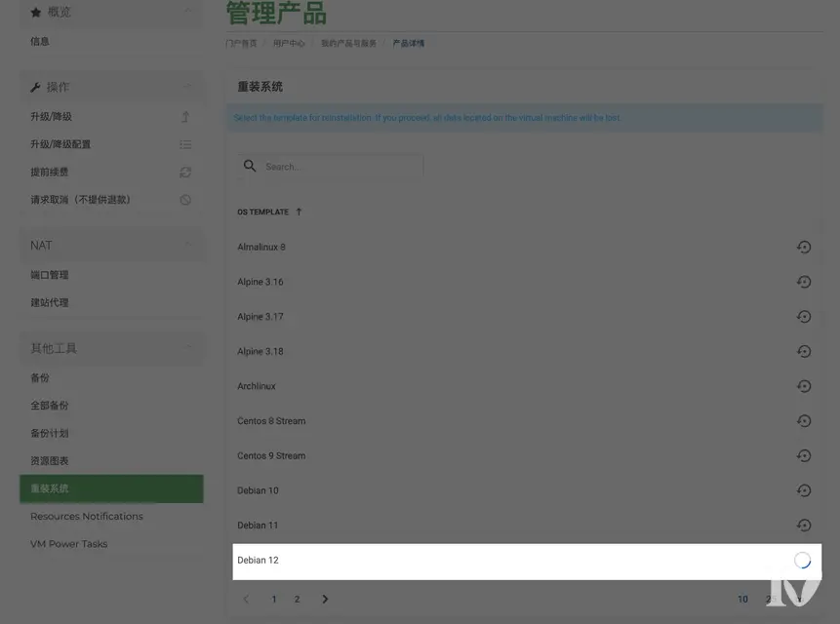Select the Debian 12 template name
The image size is (840, 624).
point(259,561)
